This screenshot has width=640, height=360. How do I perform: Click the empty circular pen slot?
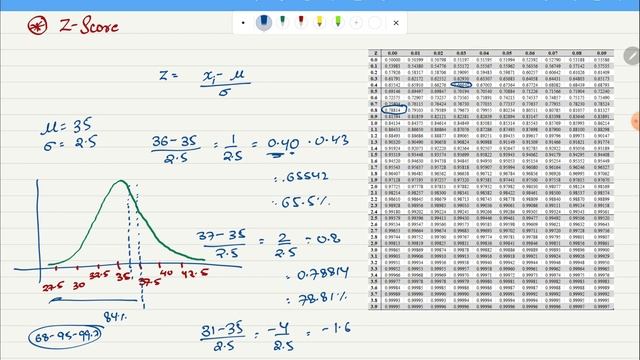click(375, 23)
